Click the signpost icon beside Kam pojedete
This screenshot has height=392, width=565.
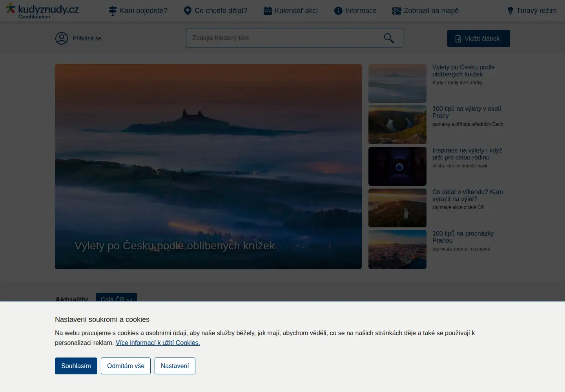coord(113,11)
